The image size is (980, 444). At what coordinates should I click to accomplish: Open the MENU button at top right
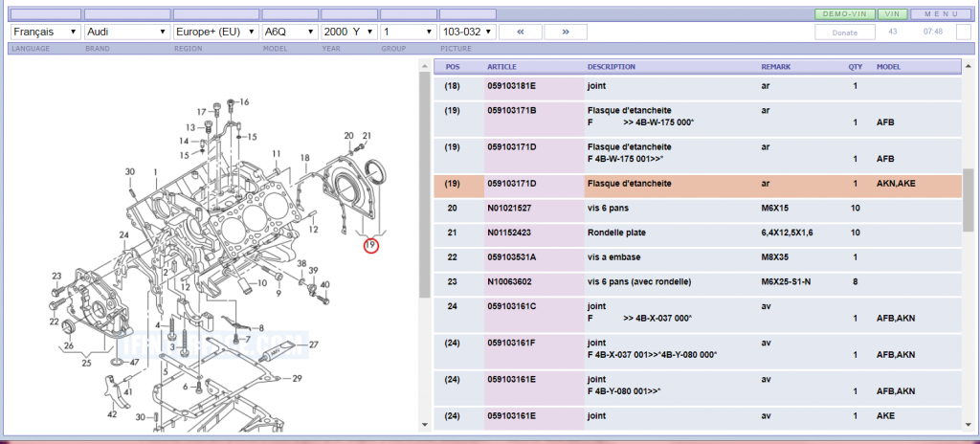coord(940,14)
